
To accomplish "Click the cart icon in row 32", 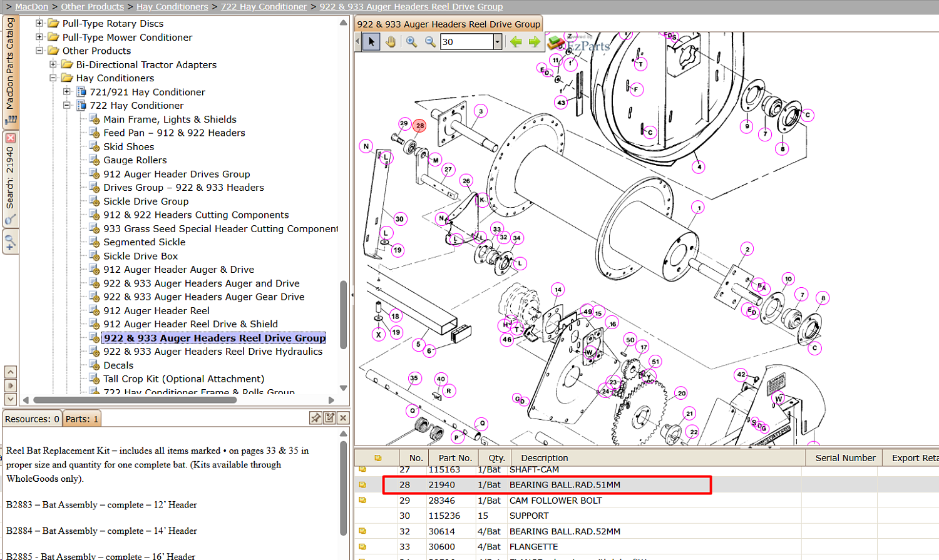I will coord(362,531).
